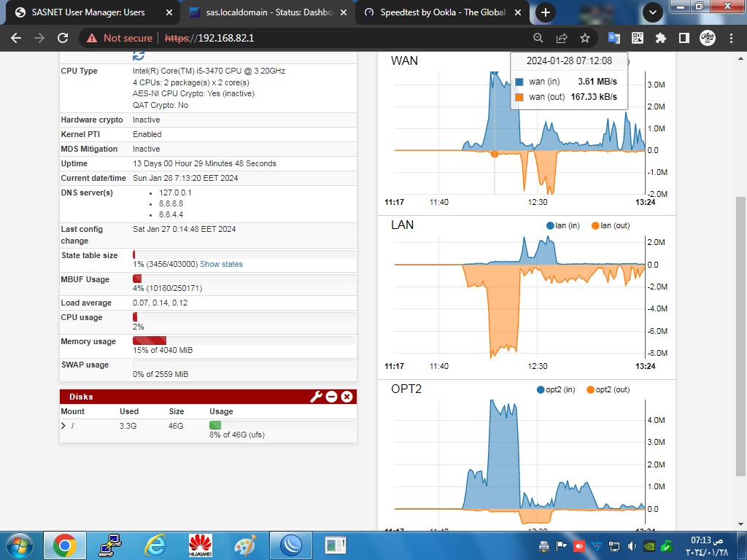Click the Not secure warning icon
Viewport: 747px width, 560px height.
coord(92,38)
